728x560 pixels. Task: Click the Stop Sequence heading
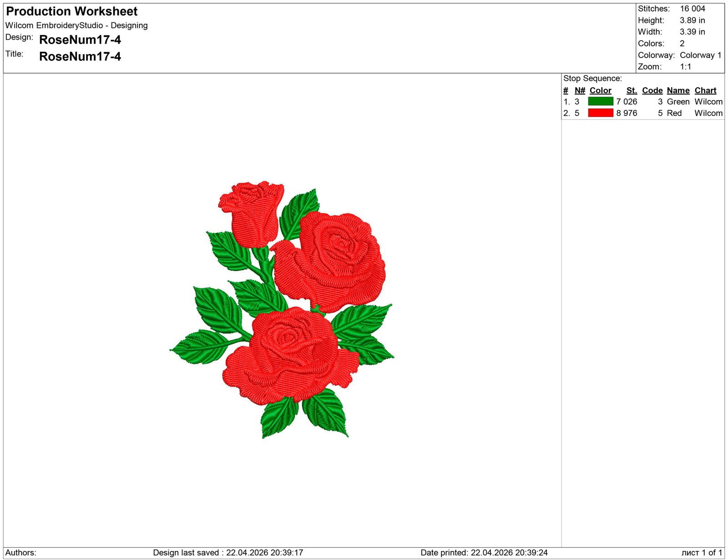click(x=592, y=78)
